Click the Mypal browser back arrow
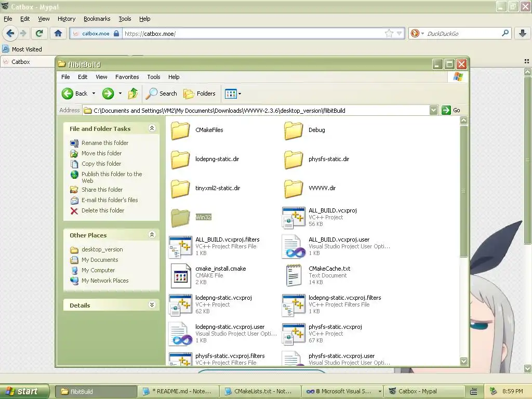 10,33
